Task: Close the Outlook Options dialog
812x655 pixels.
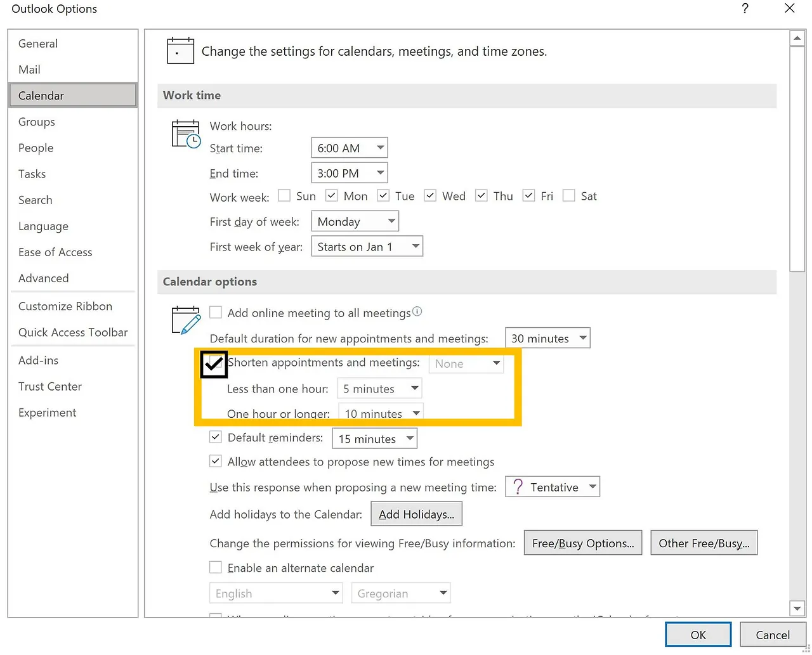Action: pyautogui.click(x=790, y=8)
